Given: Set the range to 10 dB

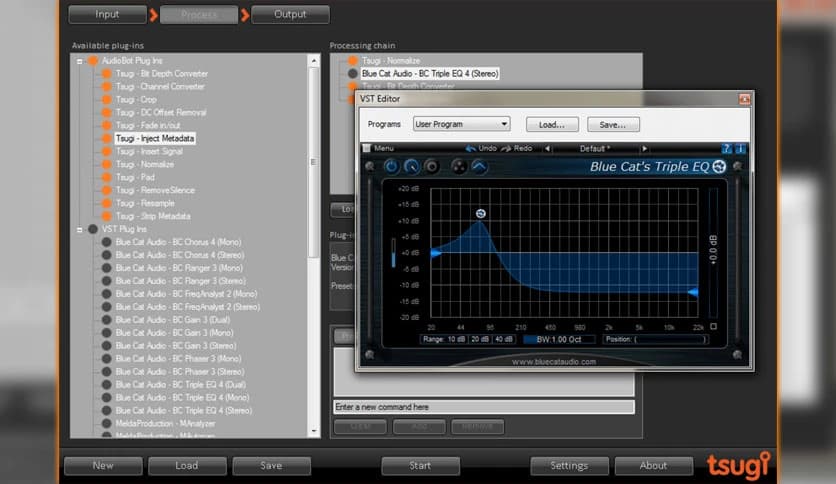Looking at the screenshot, I should [456, 339].
